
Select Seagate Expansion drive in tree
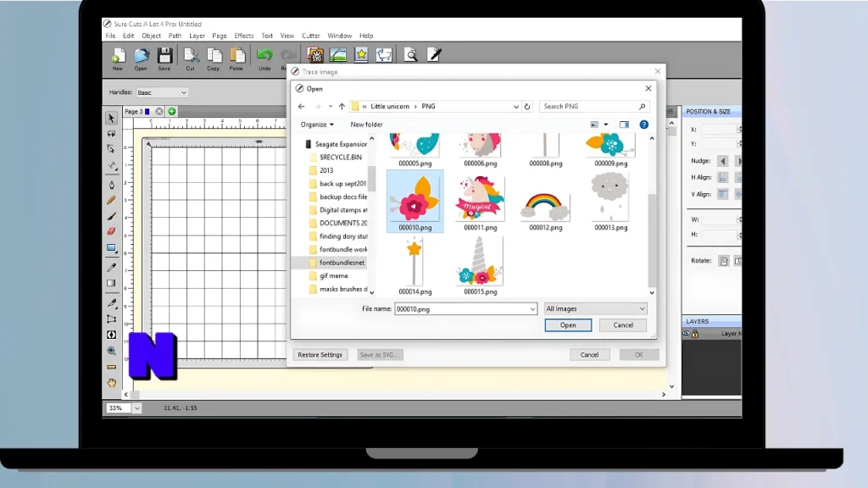coord(341,144)
